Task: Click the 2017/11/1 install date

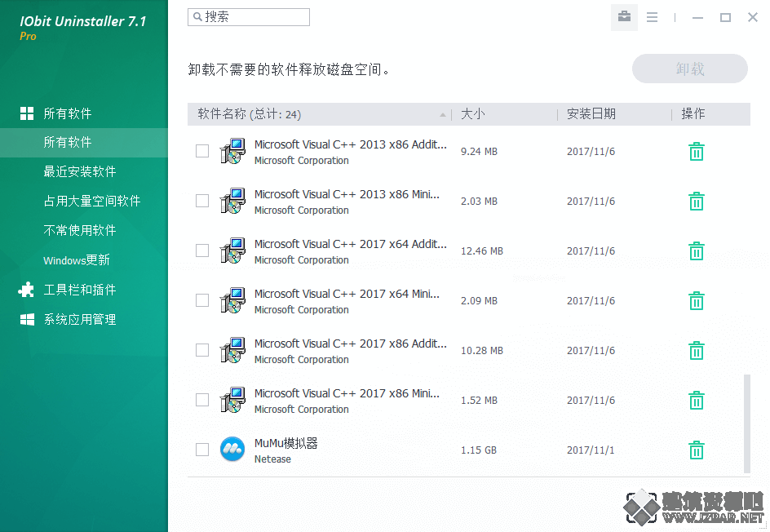Action: click(x=591, y=450)
